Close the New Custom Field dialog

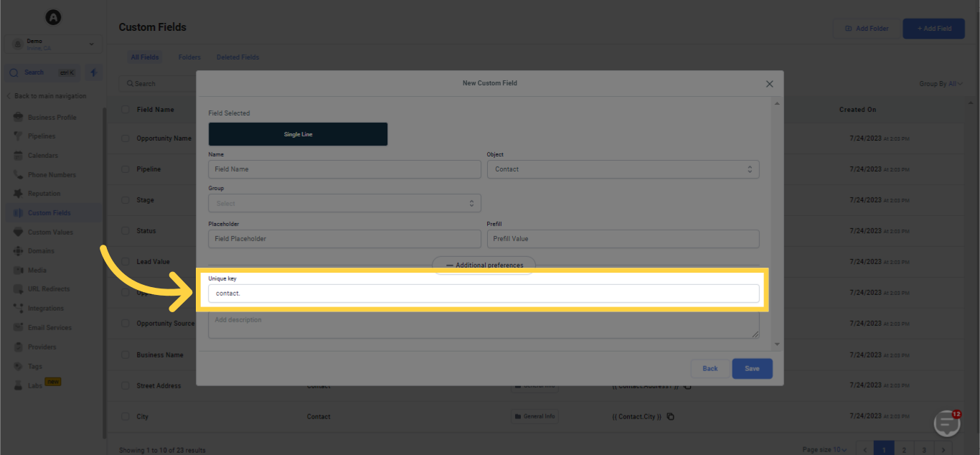point(769,84)
